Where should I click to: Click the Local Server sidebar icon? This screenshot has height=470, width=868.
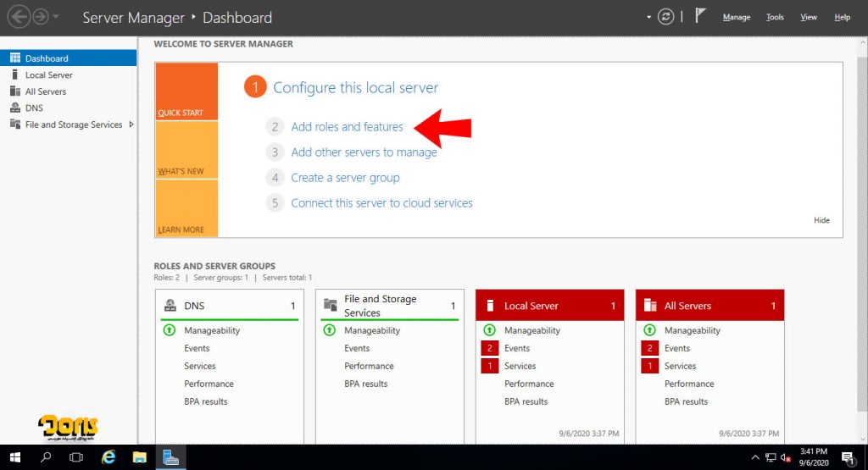point(15,75)
